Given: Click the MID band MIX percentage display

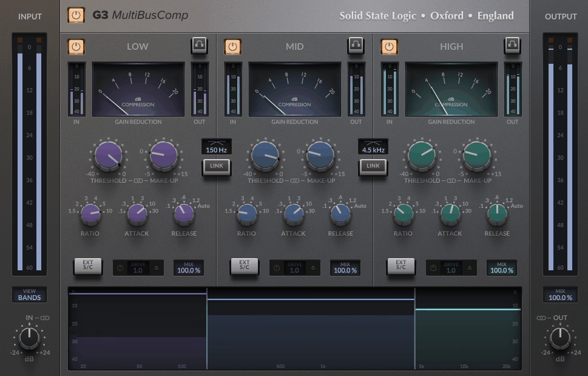Looking at the screenshot, I should tap(345, 267).
